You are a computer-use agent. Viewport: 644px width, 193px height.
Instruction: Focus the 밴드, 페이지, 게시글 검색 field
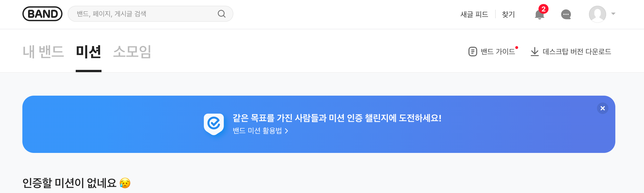pos(146,14)
